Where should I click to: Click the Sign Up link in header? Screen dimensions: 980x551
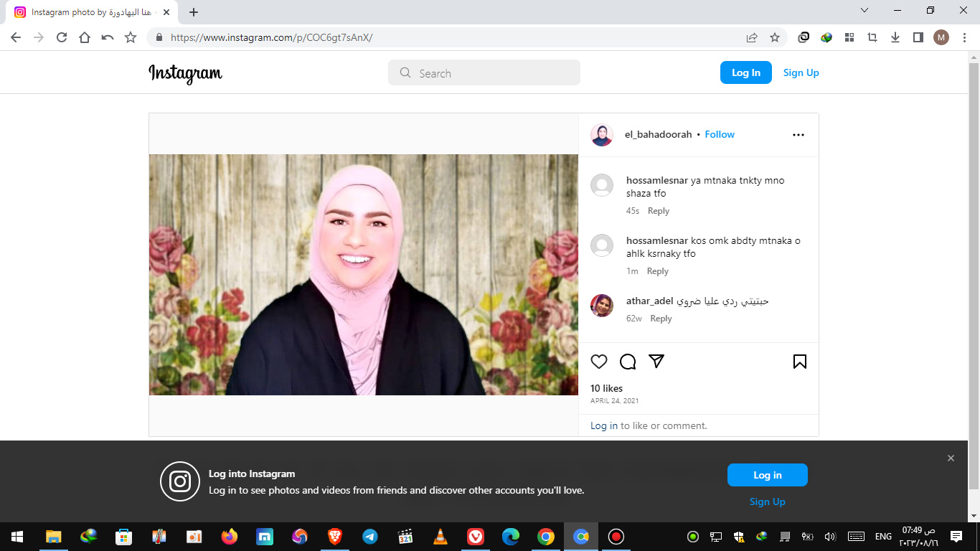pyautogui.click(x=801, y=72)
